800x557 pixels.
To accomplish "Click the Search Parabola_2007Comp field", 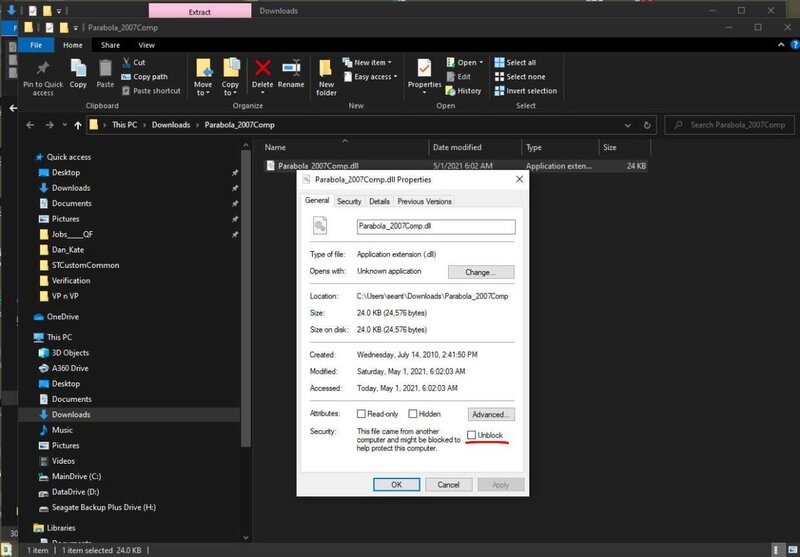I will [x=728, y=125].
